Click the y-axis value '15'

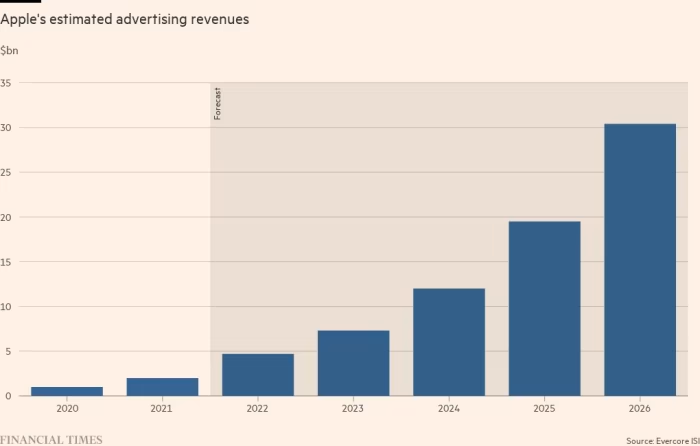point(5,262)
